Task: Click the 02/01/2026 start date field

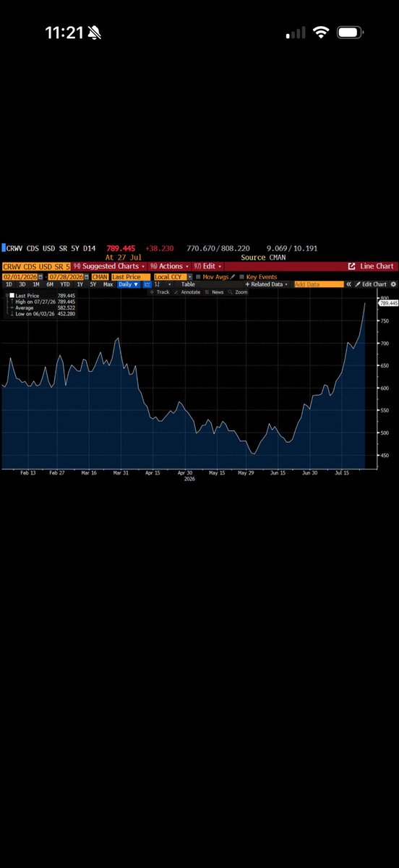Action: pyautogui.click(x=20, y=276)
